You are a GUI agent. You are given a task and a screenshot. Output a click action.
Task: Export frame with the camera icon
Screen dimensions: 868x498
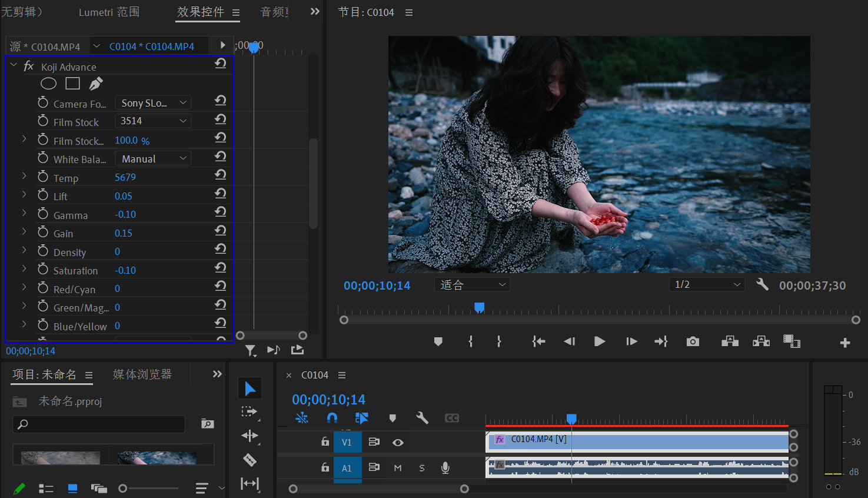[693, 341]
